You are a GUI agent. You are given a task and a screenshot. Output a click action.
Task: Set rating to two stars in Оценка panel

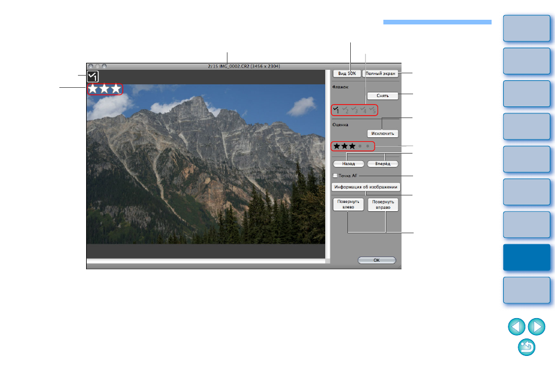pos(344,146)
